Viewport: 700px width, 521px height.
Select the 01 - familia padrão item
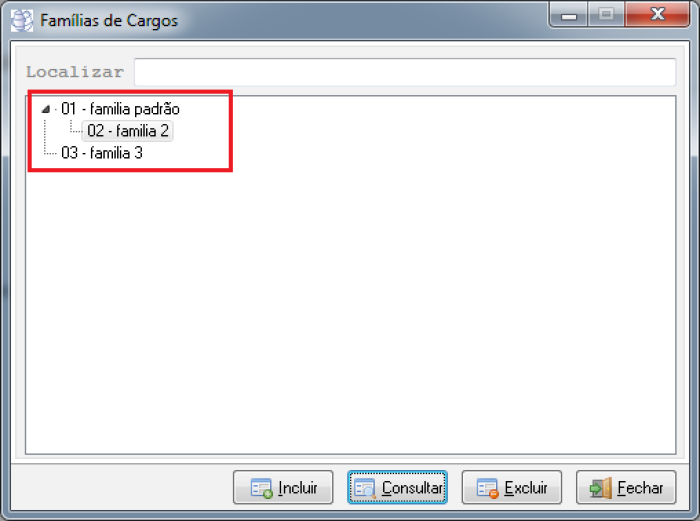120,108
